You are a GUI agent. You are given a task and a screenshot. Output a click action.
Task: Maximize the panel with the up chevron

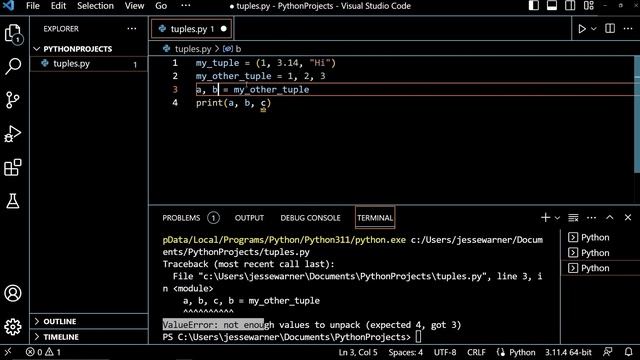[610, 218]
